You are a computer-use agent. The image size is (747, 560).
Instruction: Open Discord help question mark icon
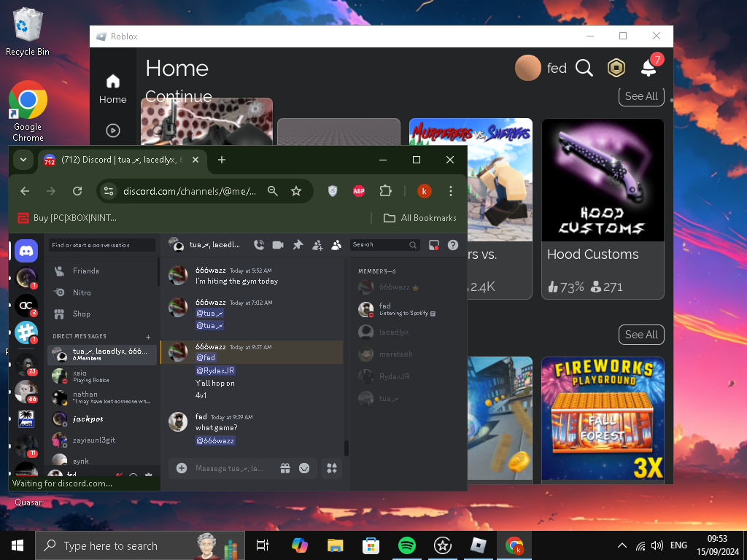[452, 245]
